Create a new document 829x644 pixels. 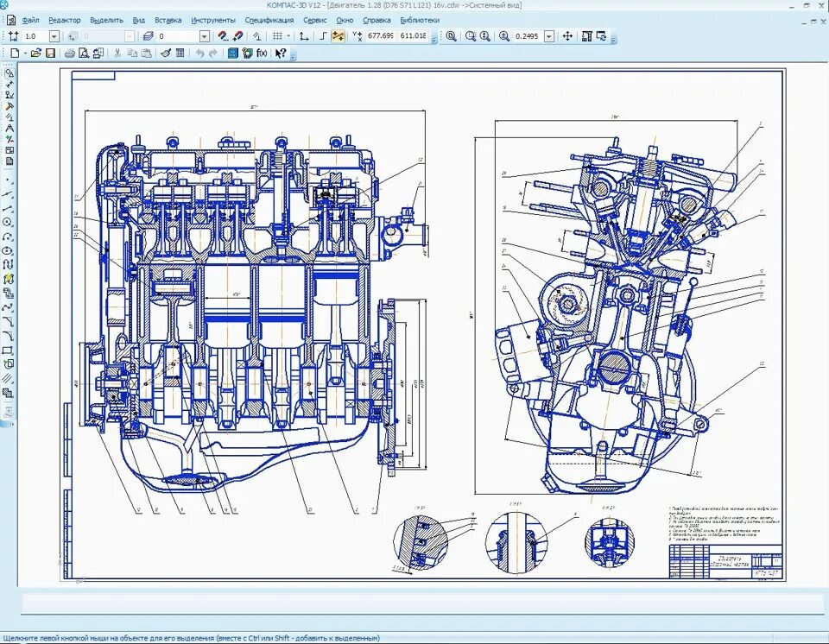point(15,53)
